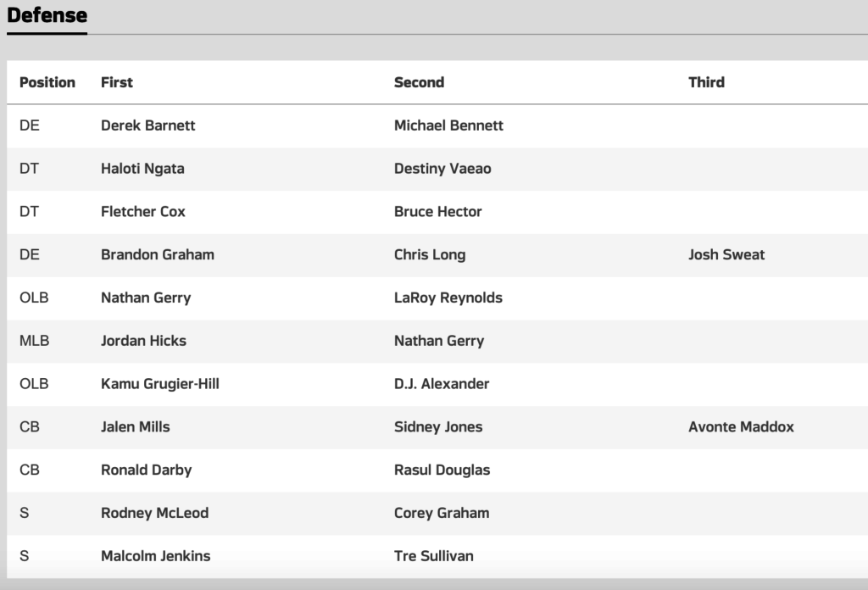868x590 pixels.
Task: Open Avonte Maddox's profile
Action: coord(741,427)
